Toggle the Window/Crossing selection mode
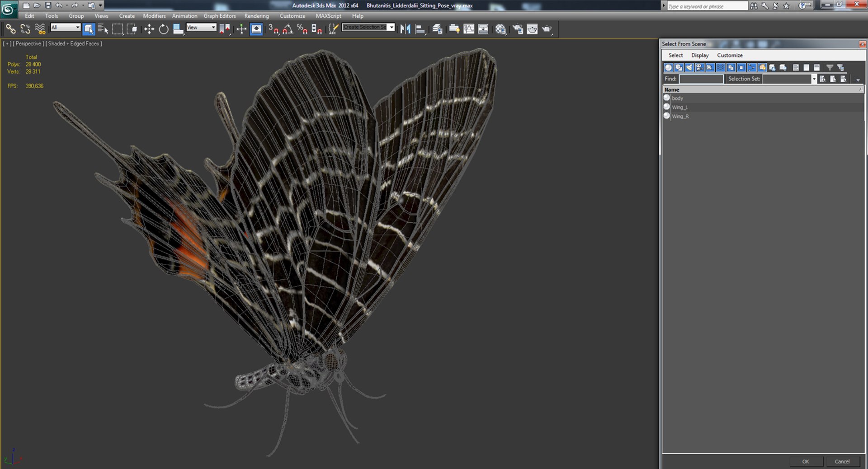The width and height of the screenshot is (868, 469). pos(132,29)
